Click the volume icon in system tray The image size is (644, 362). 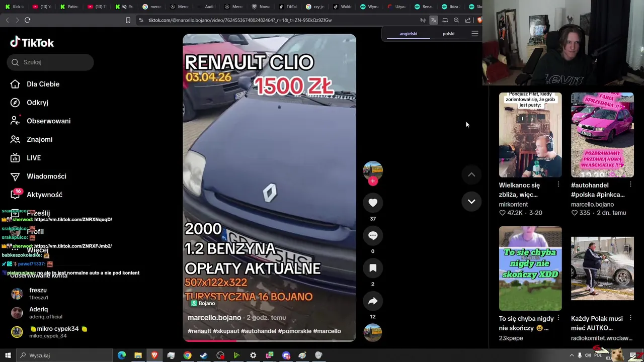588,355
